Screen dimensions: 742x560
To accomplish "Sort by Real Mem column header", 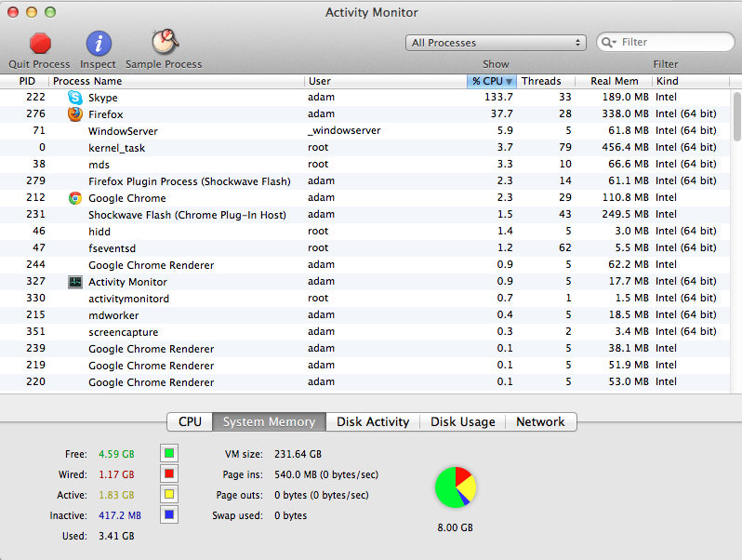I will point(614,81).
